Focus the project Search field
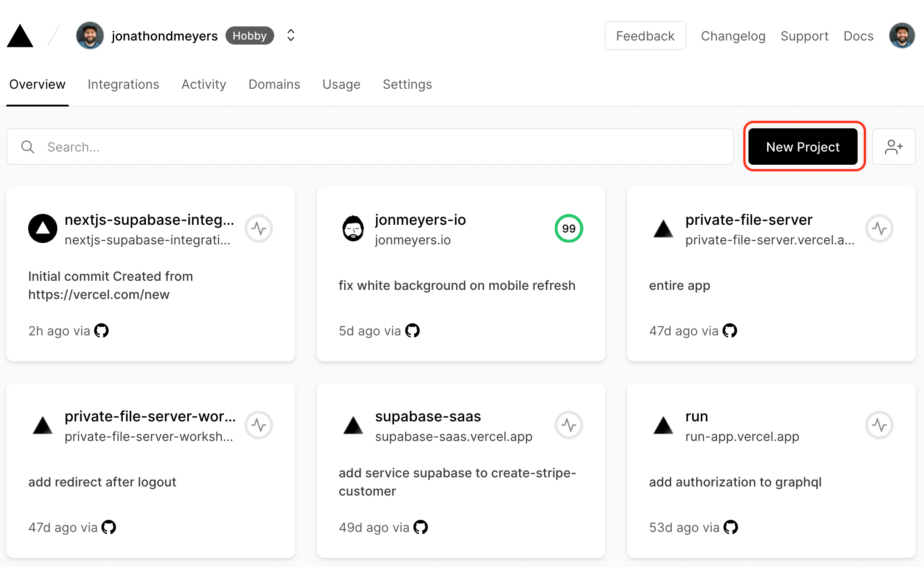Screen dimensions: 924x567 (370, 147)
